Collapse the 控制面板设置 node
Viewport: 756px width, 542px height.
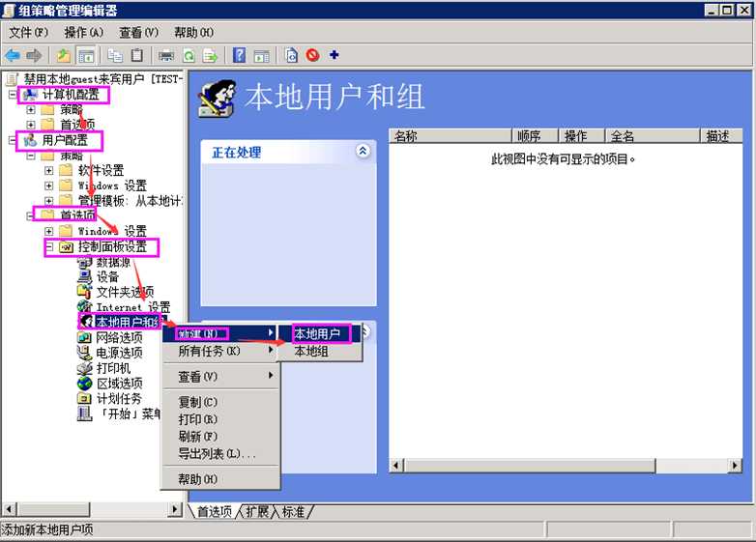point(48,246)
